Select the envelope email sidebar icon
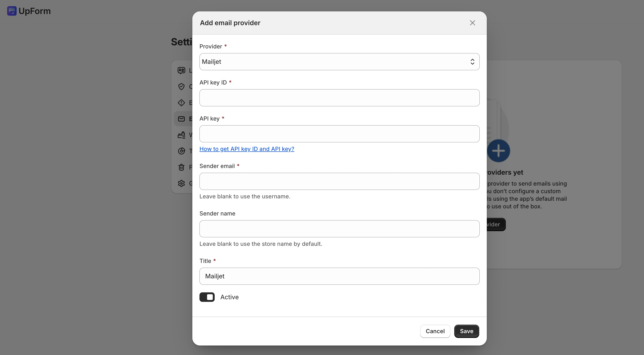Viewport: 644px width, 355px height. (181, 119)
